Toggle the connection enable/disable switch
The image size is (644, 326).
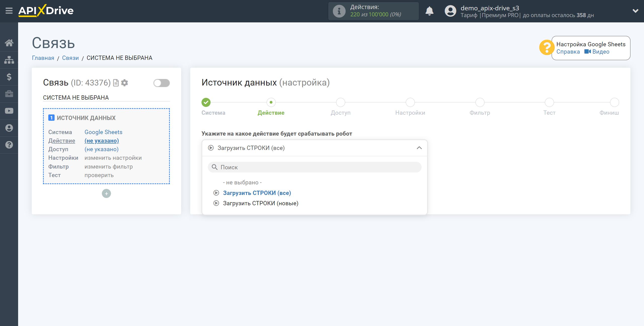click(x=162, y=83)
